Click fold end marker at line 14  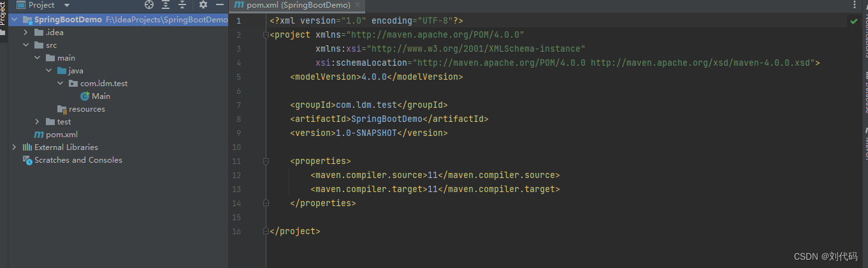(266, 204)
